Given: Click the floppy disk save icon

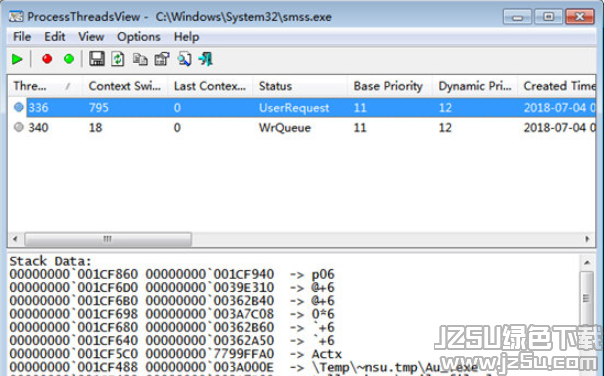Looking at the screenshot, I should (97, 59).
